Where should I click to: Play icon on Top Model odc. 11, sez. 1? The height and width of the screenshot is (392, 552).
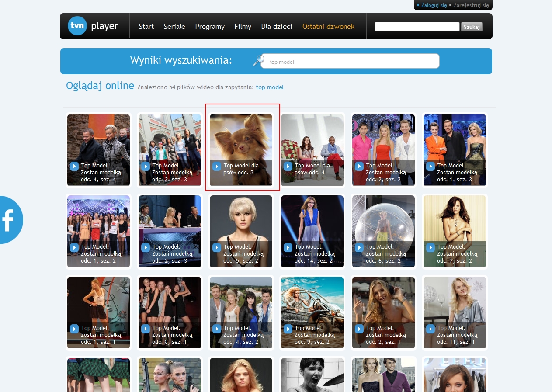click(430, 329)
